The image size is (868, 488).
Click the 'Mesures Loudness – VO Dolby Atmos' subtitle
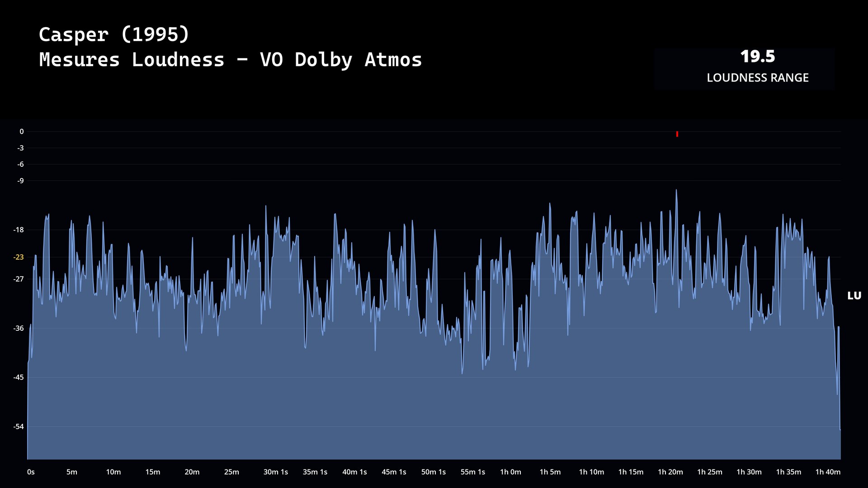[231, 60]
